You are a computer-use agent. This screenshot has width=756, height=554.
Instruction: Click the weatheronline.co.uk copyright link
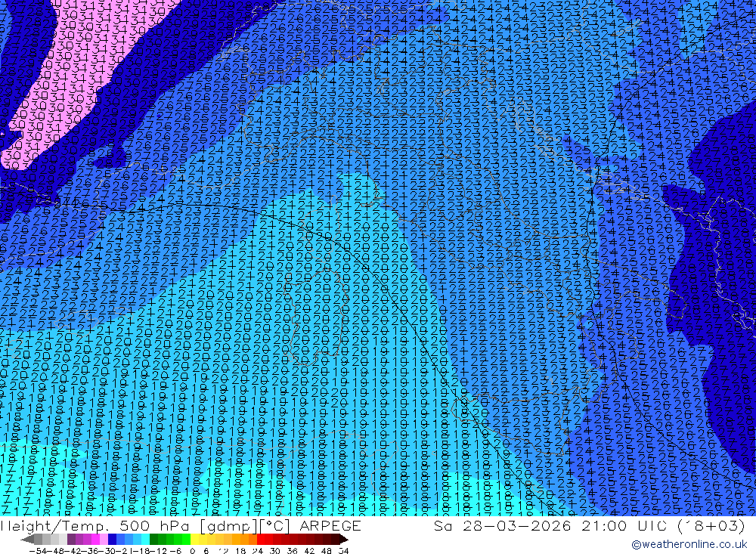click(x=689, y=544)
